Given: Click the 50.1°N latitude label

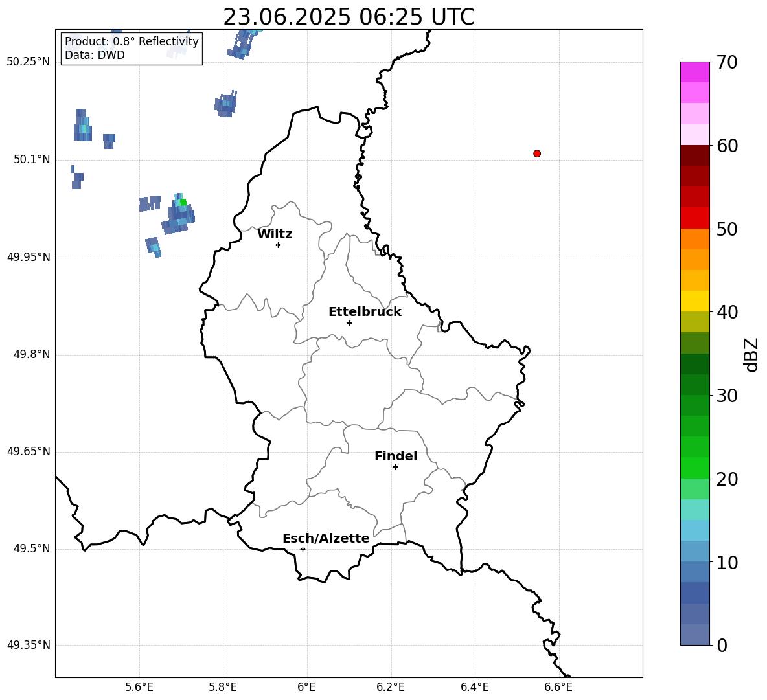Looking at the screenshot, I should (32, 159).
